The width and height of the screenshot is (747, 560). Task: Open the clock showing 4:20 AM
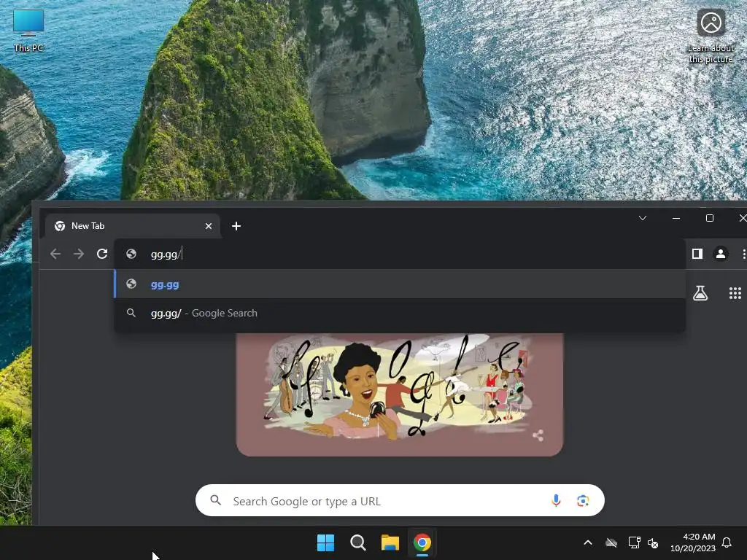click(693, 542)
